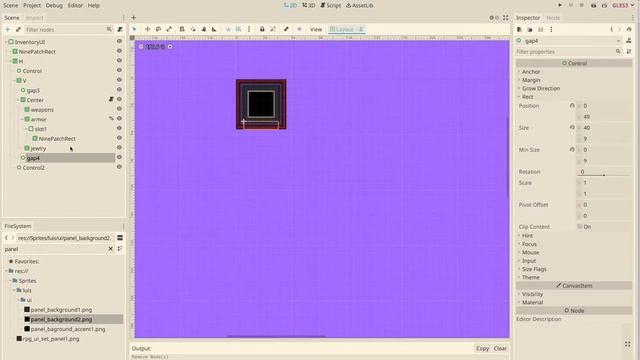Play the current scene with clapper icon
The image size is (640, 360).
tap(593, 5)
